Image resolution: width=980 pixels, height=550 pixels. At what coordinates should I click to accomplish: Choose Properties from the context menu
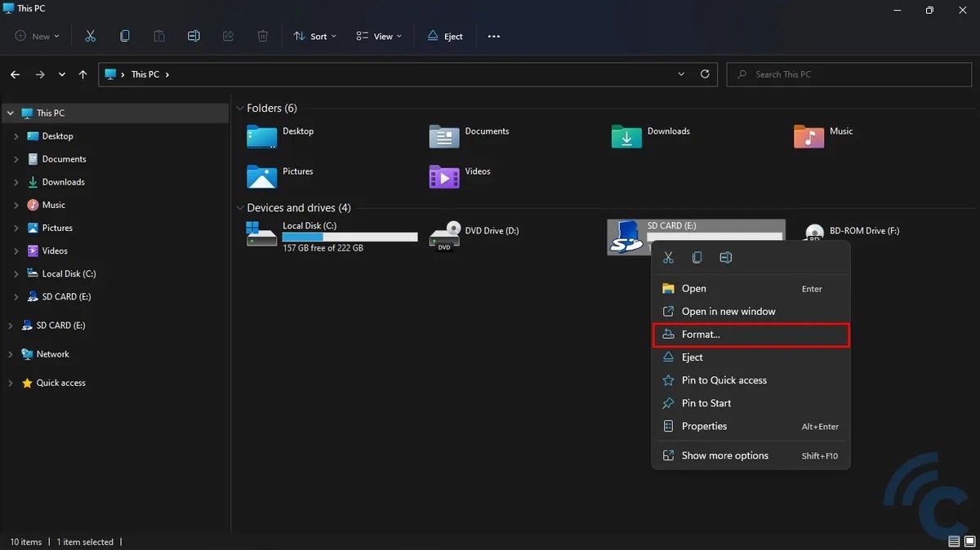(751, 426)
